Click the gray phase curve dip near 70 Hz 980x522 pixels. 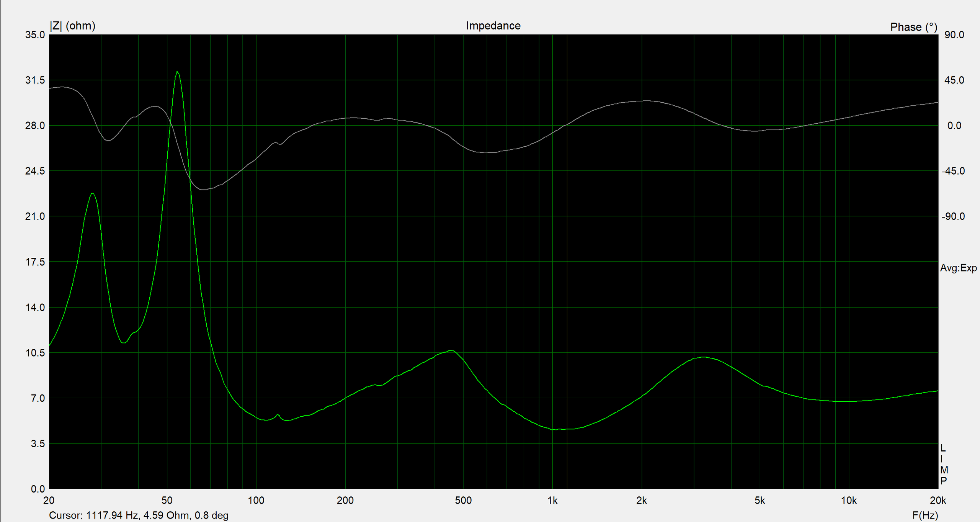coord(204,189)
